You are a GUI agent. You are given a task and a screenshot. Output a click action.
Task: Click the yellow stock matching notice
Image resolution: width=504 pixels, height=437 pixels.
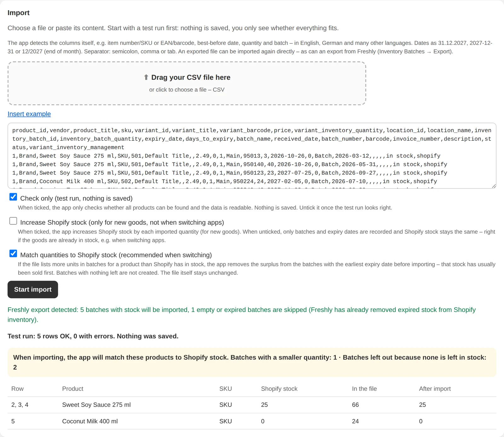tap(252, 362)
